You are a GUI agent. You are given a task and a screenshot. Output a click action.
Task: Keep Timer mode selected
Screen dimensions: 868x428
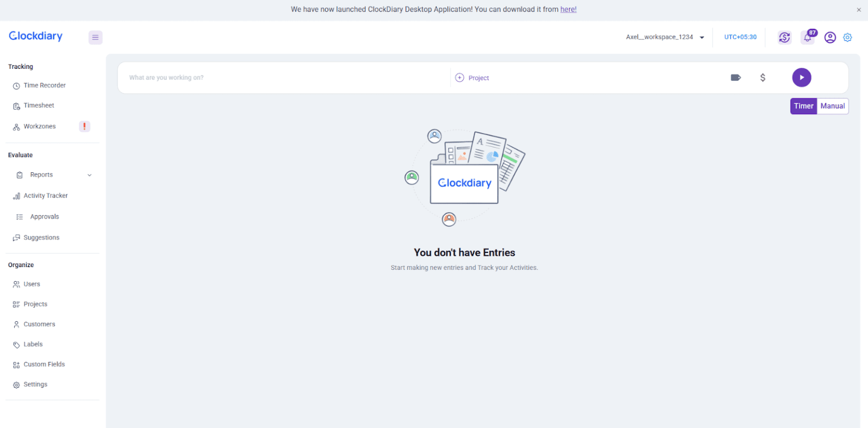(x=804, y=106)
